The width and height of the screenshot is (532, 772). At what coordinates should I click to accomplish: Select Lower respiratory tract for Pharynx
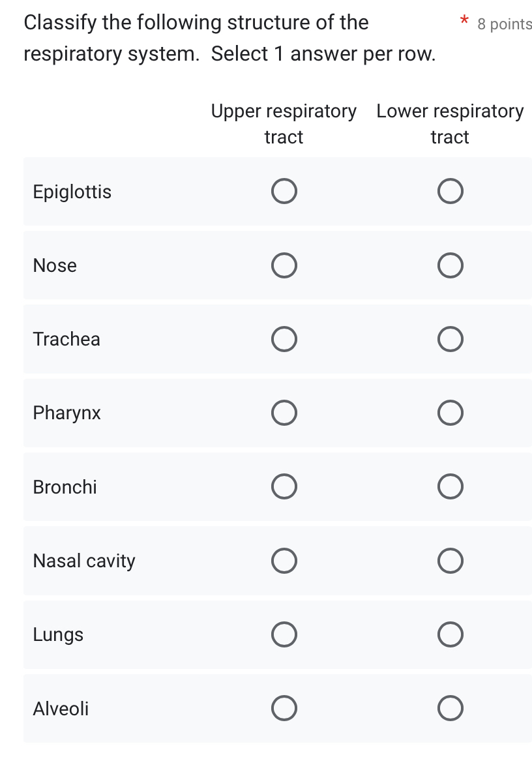click(x=451, y=413)
